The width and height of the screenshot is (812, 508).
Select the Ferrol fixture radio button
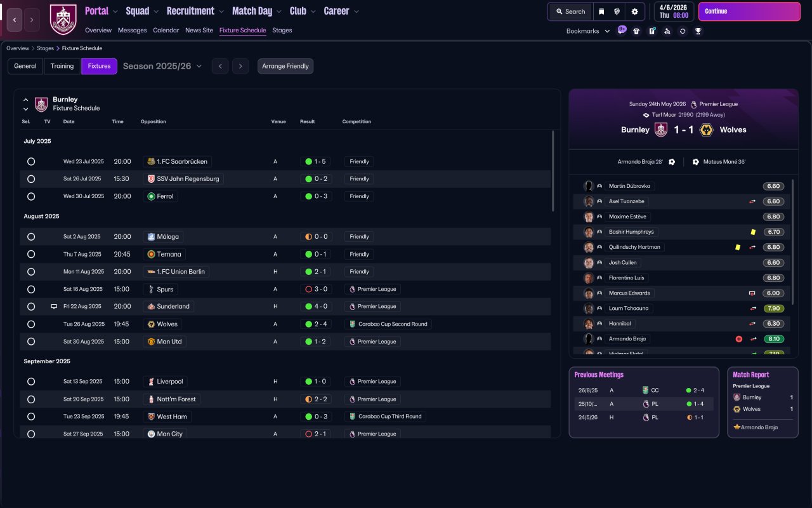pyautogui.click(x=31, y=197)
